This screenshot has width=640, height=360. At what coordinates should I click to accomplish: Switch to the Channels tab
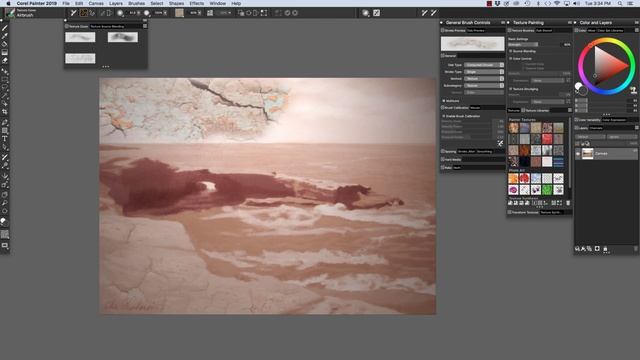[x=596, y=128]
